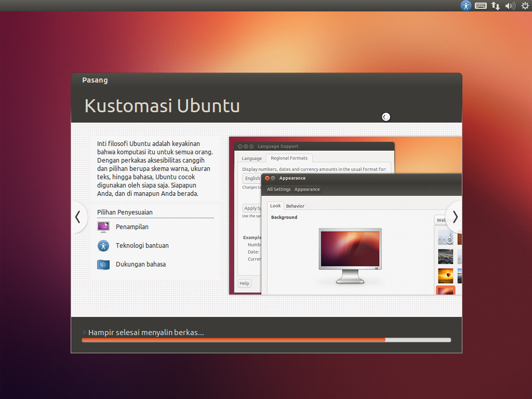This screenshot has height=399, width=532.
Task: Switch to the Behavior tab
Action: click(295, 206)
